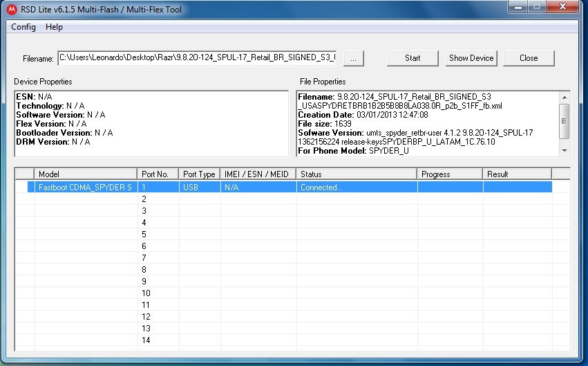Click the 'Connected...' status cell
588x366 pixels.
pos(357,187)
